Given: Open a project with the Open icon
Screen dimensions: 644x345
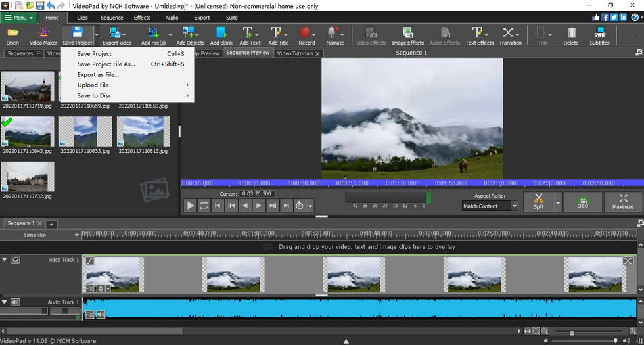Looking at the screenshot, I should 12,35.
